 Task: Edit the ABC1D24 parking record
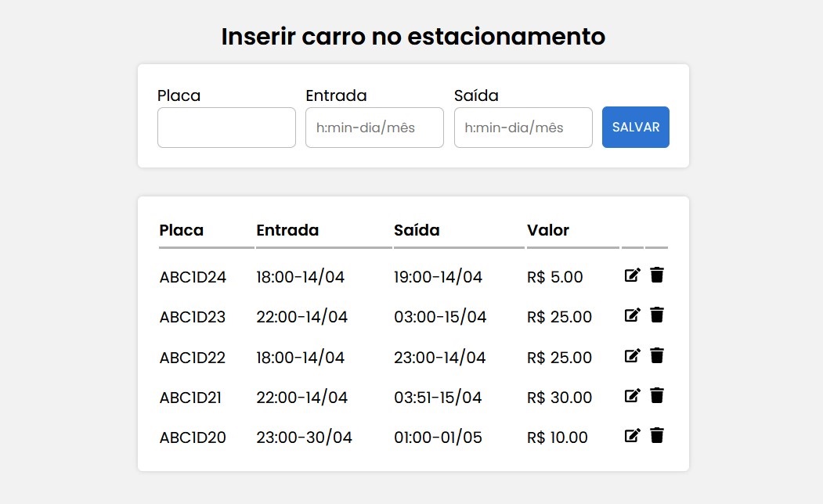pyautogui.click(x=632, y=275)
